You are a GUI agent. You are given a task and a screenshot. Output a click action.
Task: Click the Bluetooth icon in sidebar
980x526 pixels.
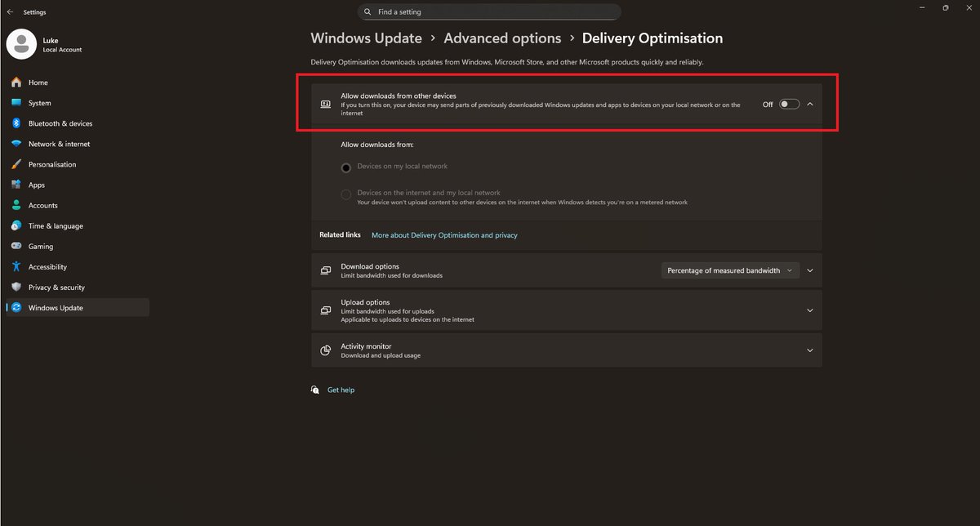coord(16,123)
